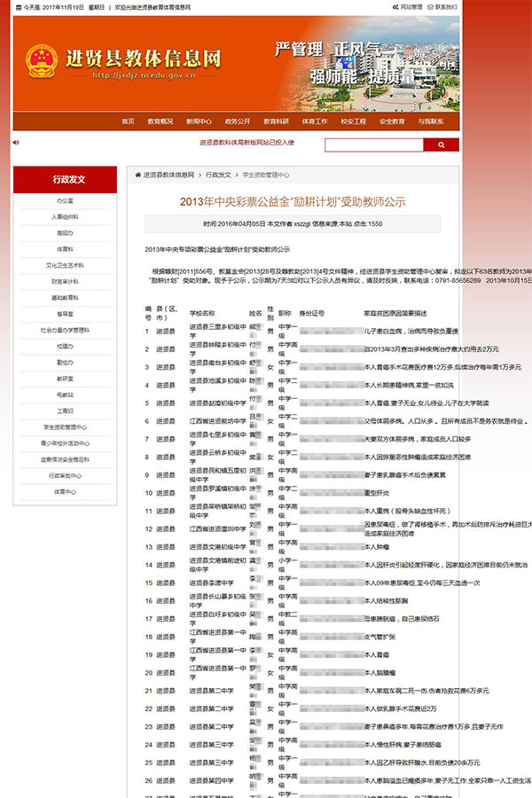This screenshot has height=798, width=532.
Task: Select 人事组织科 in the sidebar
Action: click(x=65, y=217)
